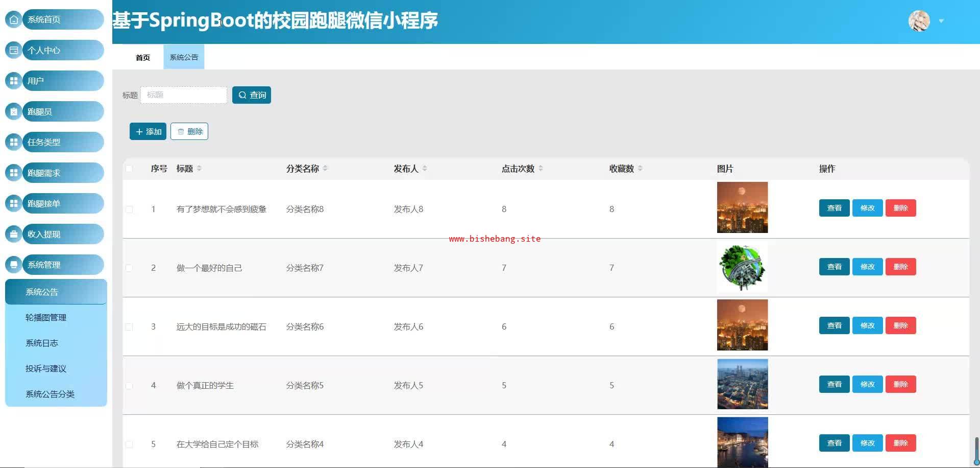Click the grid icon beside 用户
Image resolution: width=980 pixels, height=468 pixels.
pos(14,81)
